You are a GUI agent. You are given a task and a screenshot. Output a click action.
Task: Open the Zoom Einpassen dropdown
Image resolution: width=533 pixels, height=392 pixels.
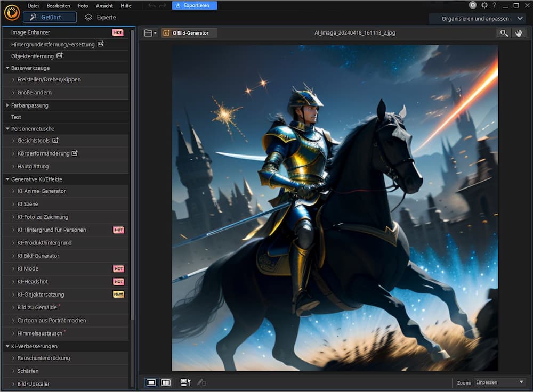point(499,382)
